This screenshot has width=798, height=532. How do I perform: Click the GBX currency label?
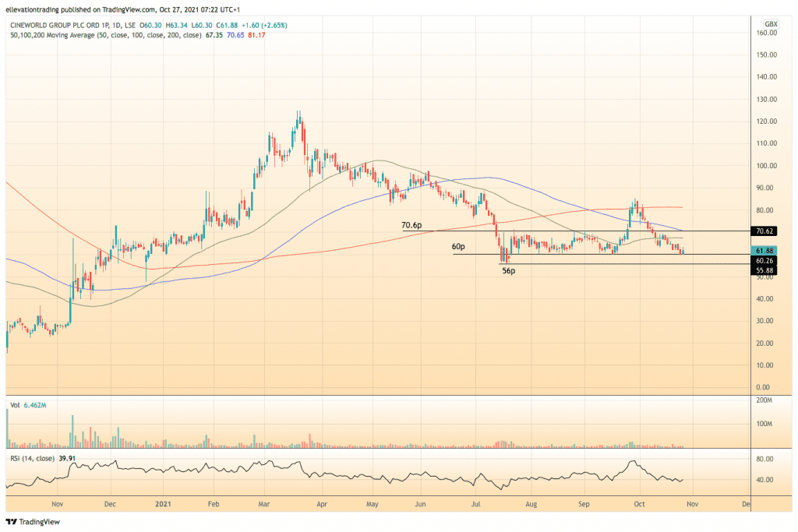pos(771,24)
